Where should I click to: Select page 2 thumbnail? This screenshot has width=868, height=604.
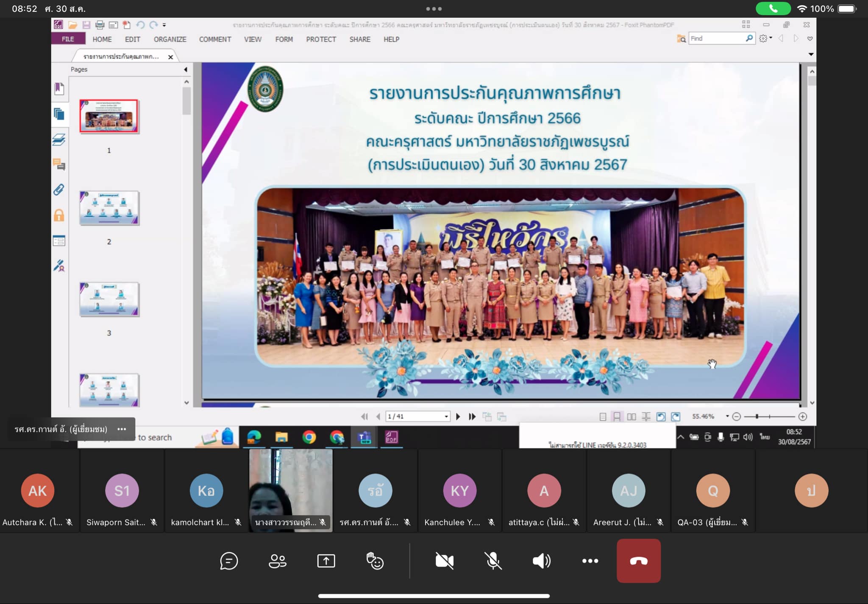pos(109,208)
